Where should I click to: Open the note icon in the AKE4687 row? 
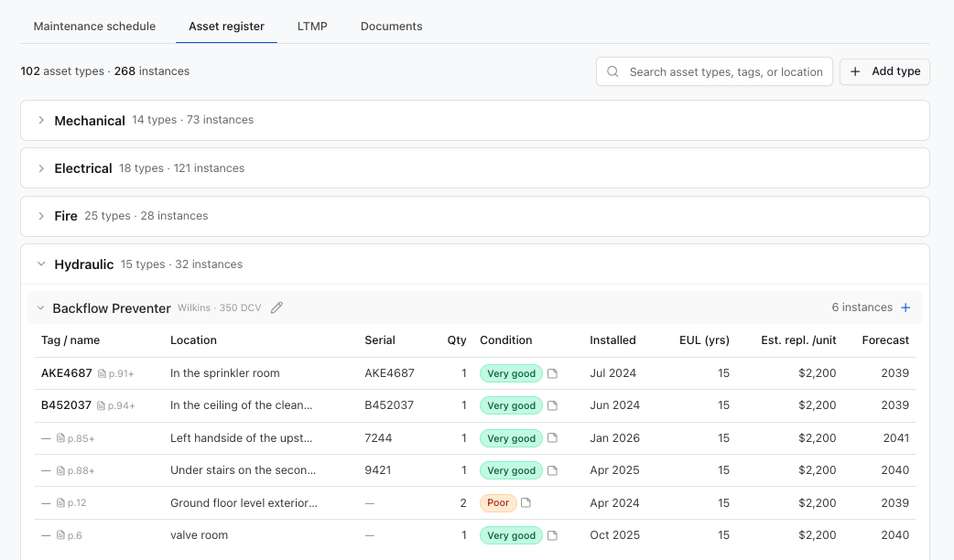tap(552, 373)
